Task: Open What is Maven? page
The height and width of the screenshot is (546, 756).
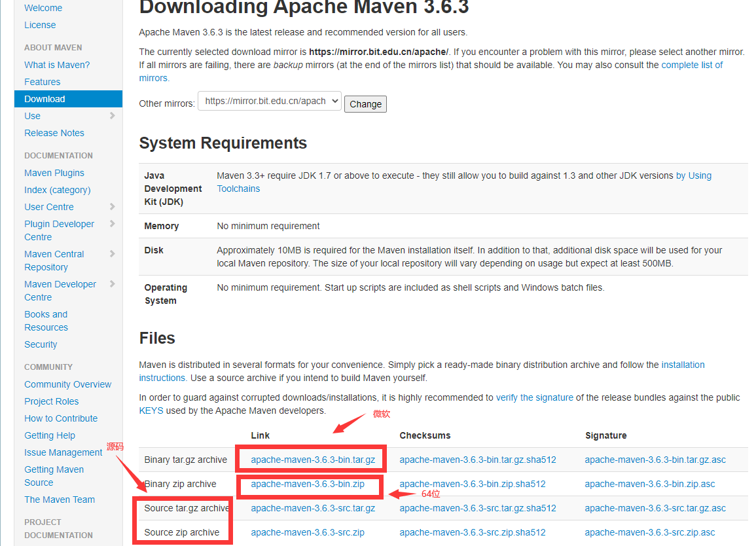Action: 57,65
